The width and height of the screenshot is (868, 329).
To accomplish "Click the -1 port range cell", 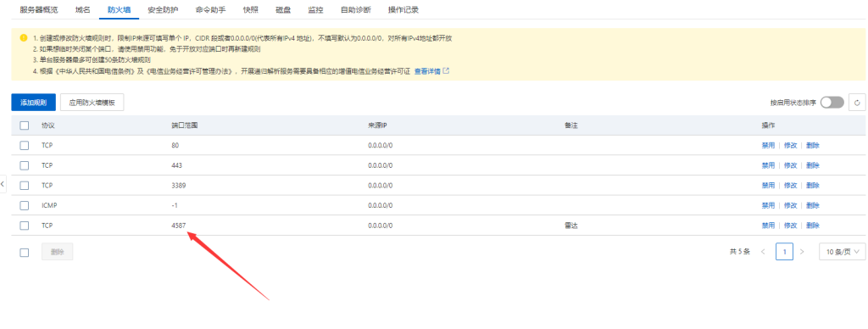I will pyautogui.click(x=175, y=205).
